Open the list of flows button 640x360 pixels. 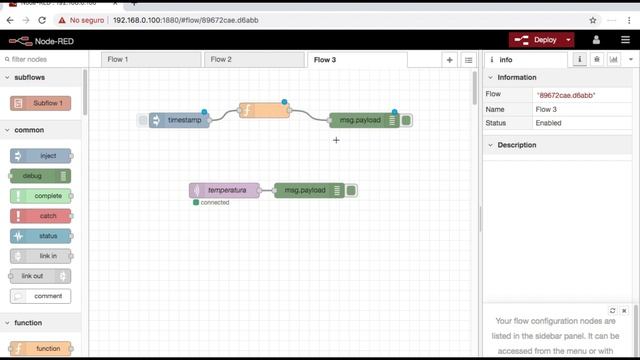(468, 60)
